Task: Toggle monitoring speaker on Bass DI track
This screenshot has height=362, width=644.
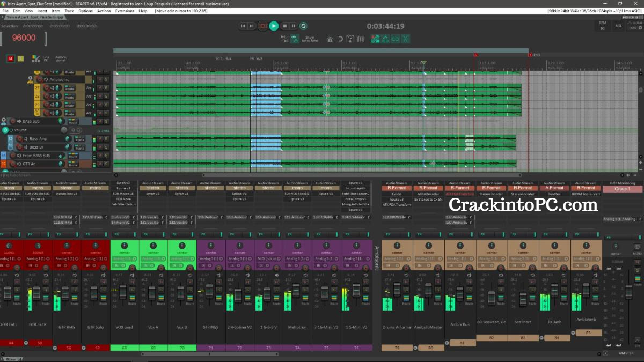Action: [26, 147]
